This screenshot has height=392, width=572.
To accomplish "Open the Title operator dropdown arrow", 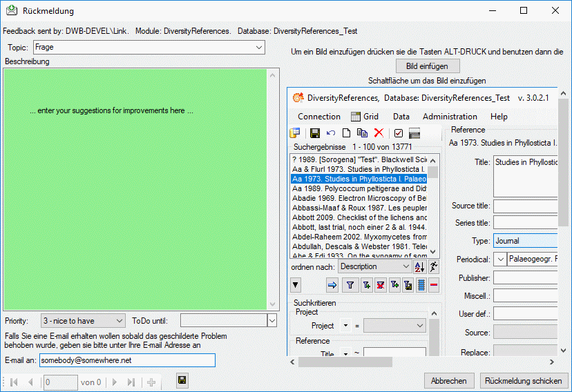I will (x=345, y=353).
